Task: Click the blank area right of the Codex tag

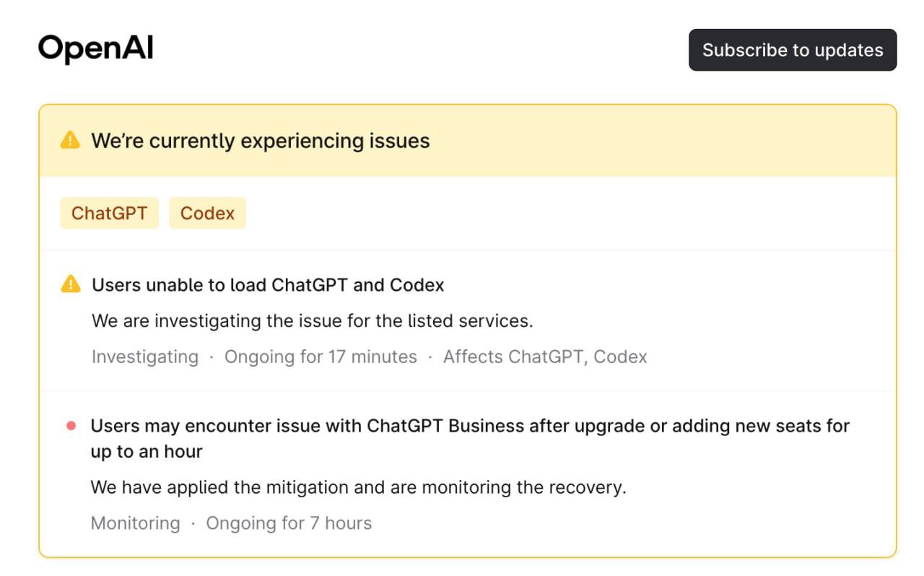Action: click(x=563, y=214)
